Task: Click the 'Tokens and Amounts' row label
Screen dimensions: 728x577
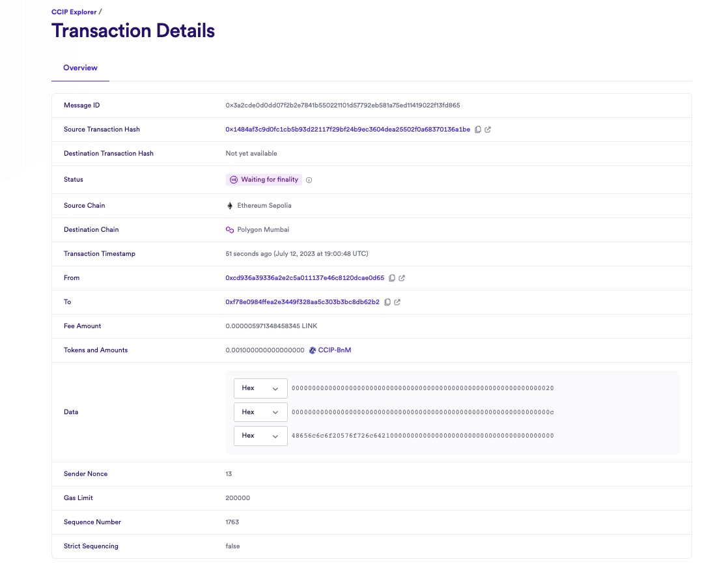Action: coord(96,350)
